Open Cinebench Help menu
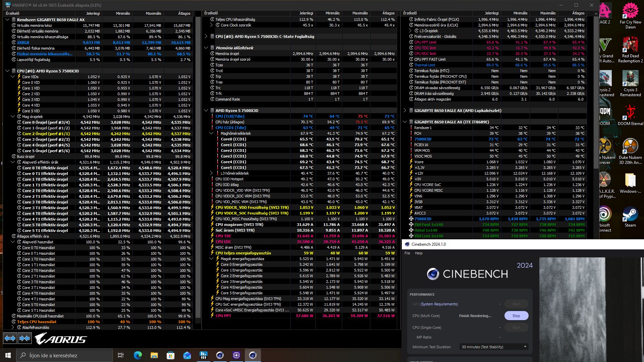This screenshot has height=362, width=644. 419,253
